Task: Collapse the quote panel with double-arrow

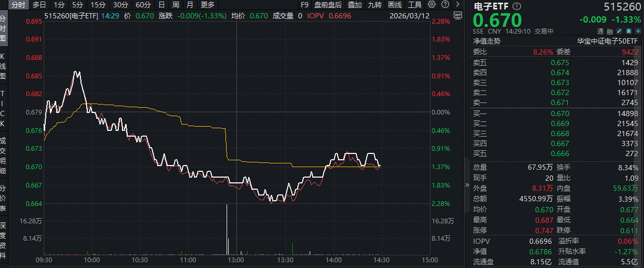Action: click(467, 185)
